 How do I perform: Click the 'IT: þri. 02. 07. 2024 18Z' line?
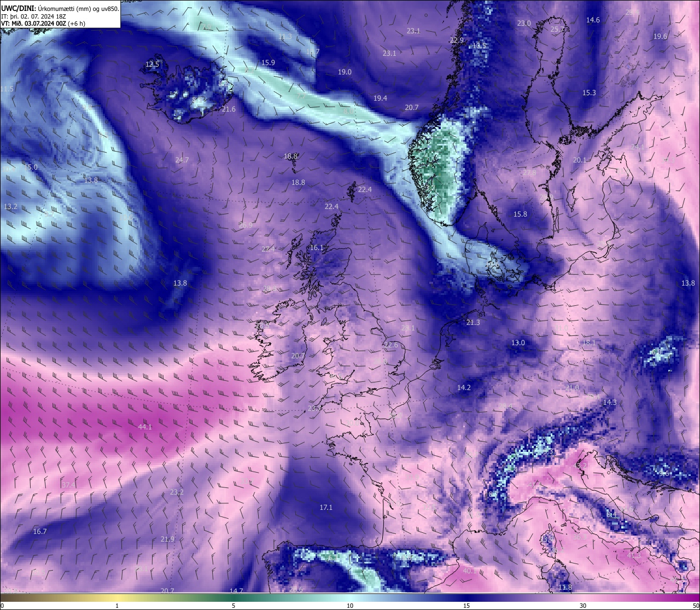coord(34,16)
